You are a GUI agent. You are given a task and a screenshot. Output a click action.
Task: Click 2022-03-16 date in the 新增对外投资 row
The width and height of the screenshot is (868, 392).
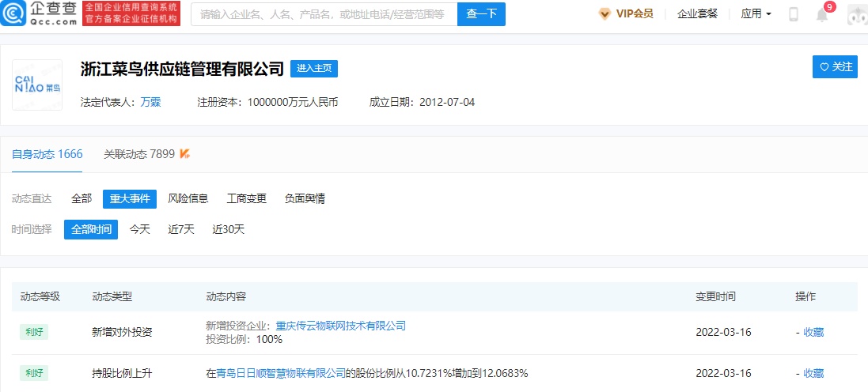coord(723,332)
